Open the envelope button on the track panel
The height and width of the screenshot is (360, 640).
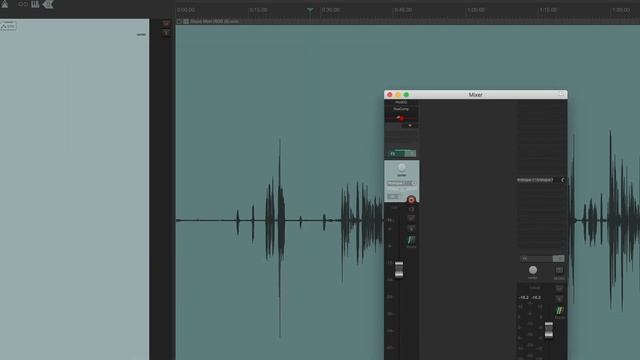click(x=8, y=26)
